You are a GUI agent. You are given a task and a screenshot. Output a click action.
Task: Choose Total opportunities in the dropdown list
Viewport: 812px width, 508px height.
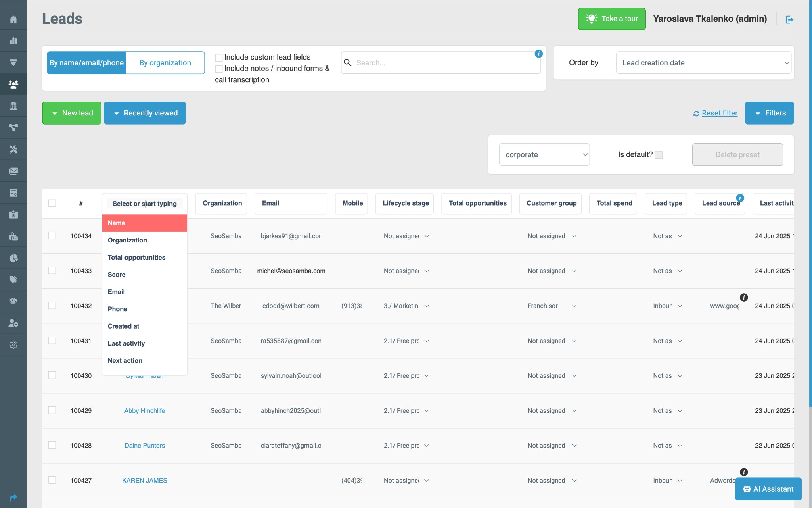coord(145,257)
